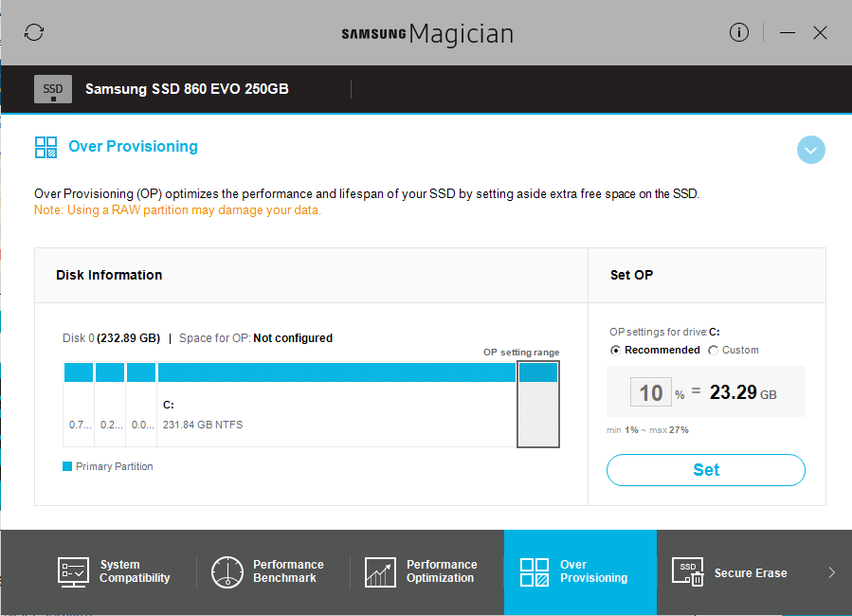Select the C: partition 231.84 GB NTFS

pos(336,404)
